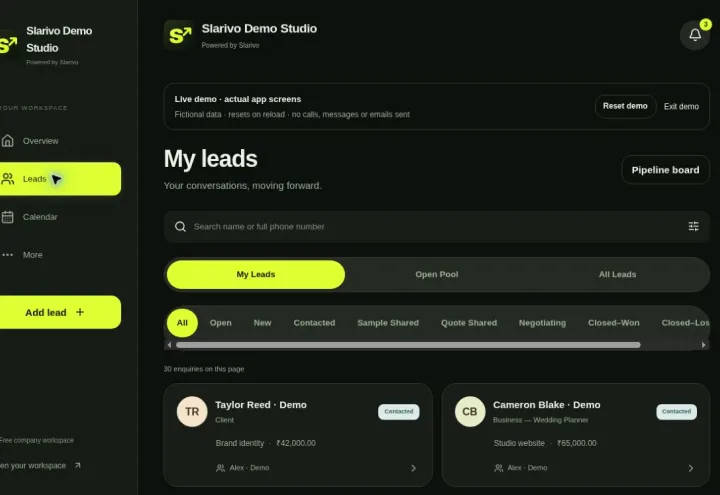This screenshot has height=495, width=720.
Task: Select the Leads sidebar item
Action: pos(61,179)
